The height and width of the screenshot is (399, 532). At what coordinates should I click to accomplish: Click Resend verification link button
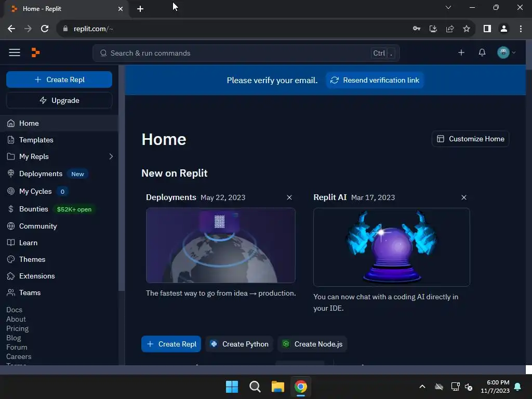(x=375, y=80)
